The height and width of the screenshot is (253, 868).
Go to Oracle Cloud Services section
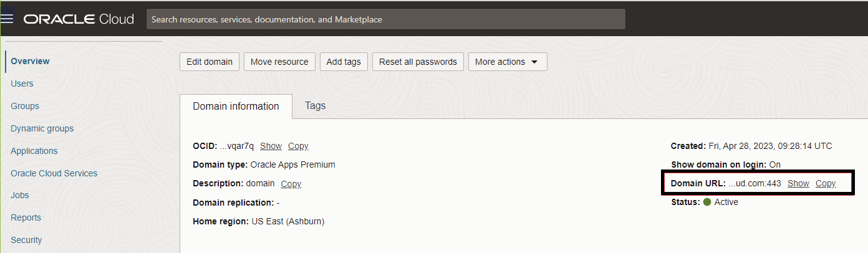(54, 173)
